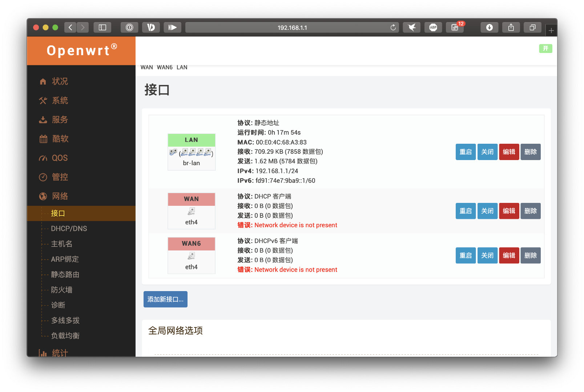Collapse the 网络 sidebar menu
This screenshot has width=584, height=392.
click(60, 196)
